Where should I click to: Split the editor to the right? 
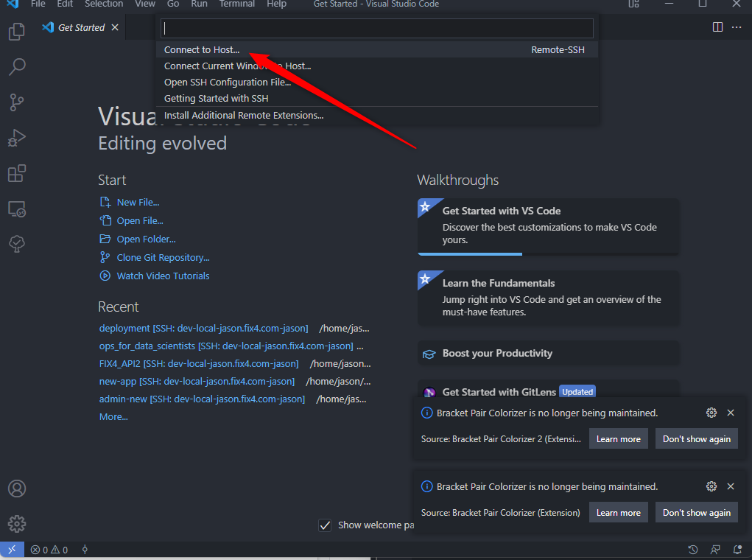[x=717, y=27]
